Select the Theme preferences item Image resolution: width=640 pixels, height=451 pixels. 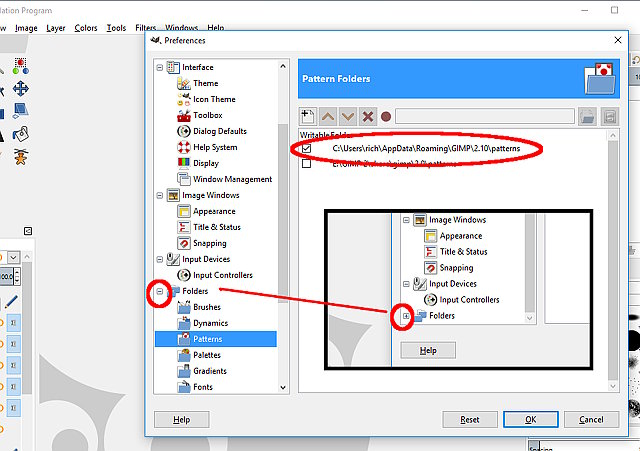coord(205,83)
